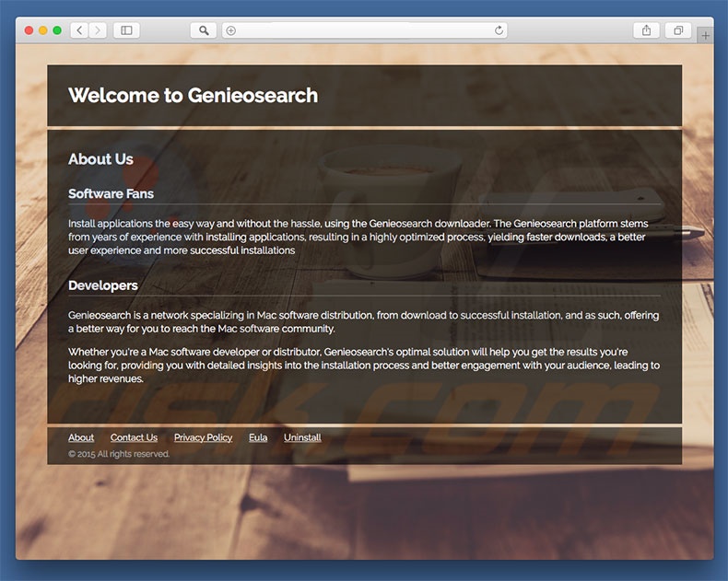Open the Contact Us link
Screen dimensions: 728x581
pos(134,437)
